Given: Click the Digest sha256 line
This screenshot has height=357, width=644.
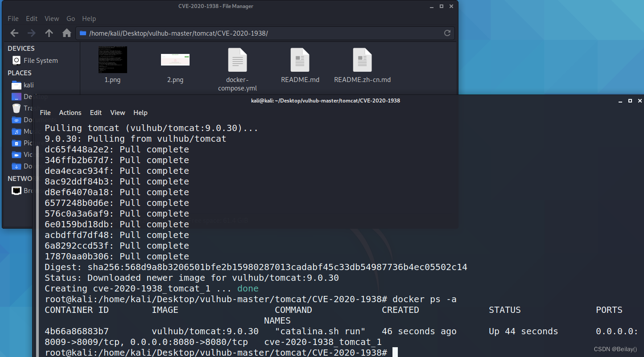Looking at the screenshot, I should (x=256, y=267).
